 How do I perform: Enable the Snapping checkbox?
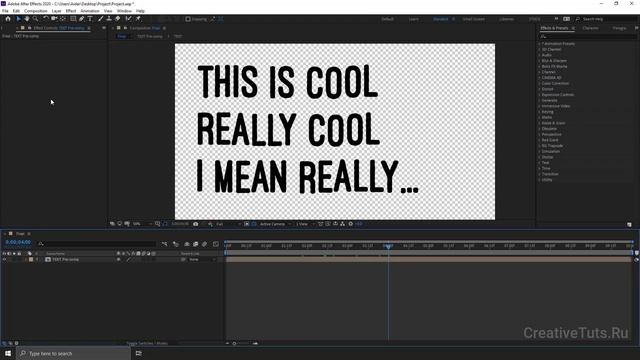point(188,19)
